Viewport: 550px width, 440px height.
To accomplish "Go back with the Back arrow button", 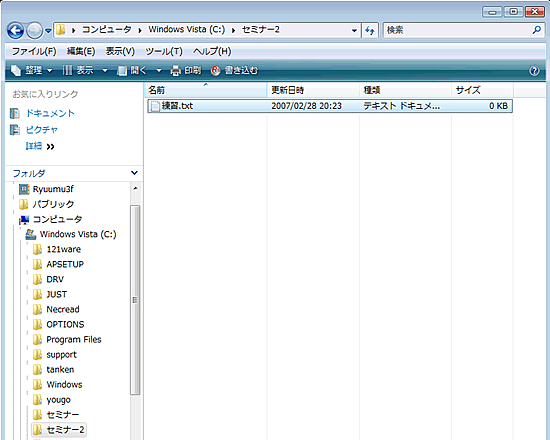I will 15,31.
